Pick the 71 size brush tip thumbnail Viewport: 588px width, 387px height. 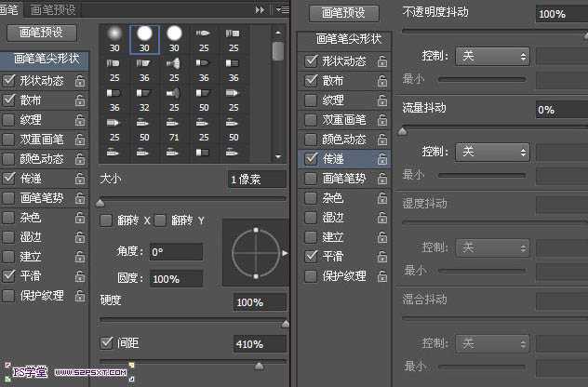point(174,129)
